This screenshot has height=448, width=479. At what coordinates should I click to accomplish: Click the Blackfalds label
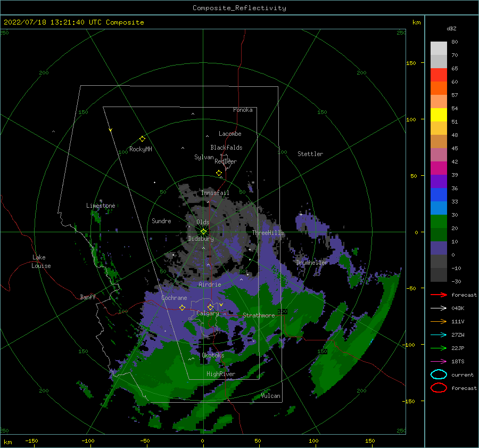point(226,148)
